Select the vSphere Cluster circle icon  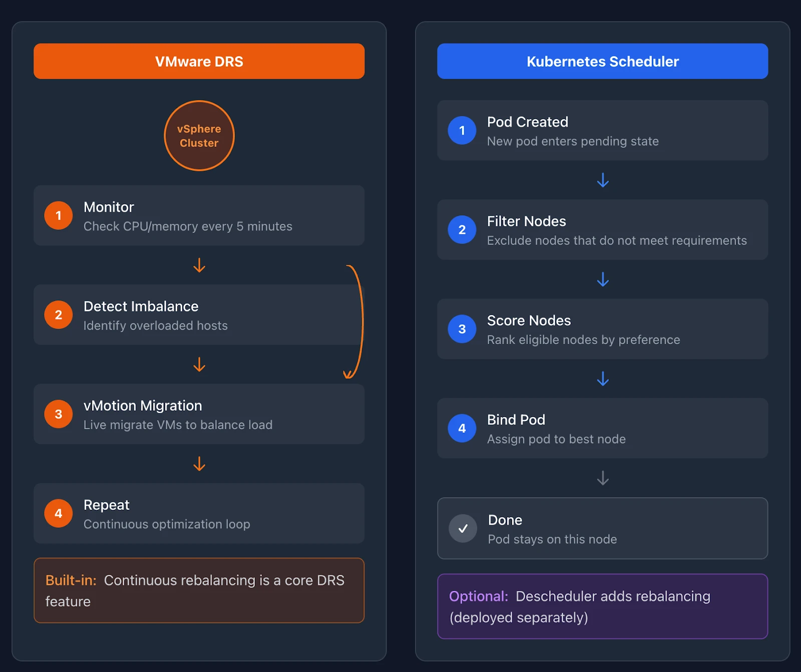tap(199, 135)
